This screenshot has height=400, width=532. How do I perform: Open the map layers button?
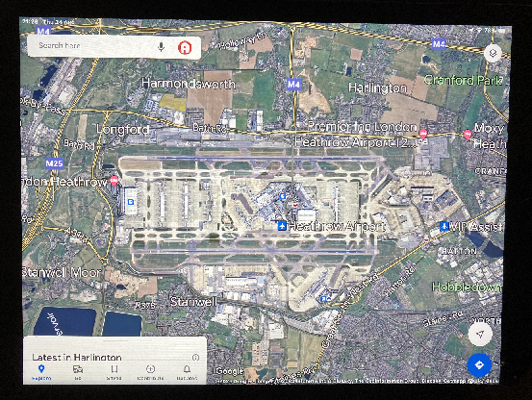tap(493, 53)
